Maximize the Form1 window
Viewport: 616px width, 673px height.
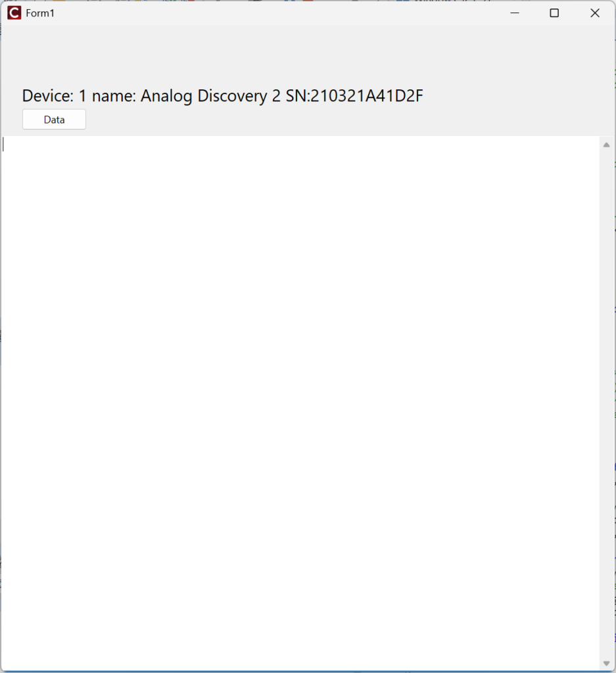[554, 13]
